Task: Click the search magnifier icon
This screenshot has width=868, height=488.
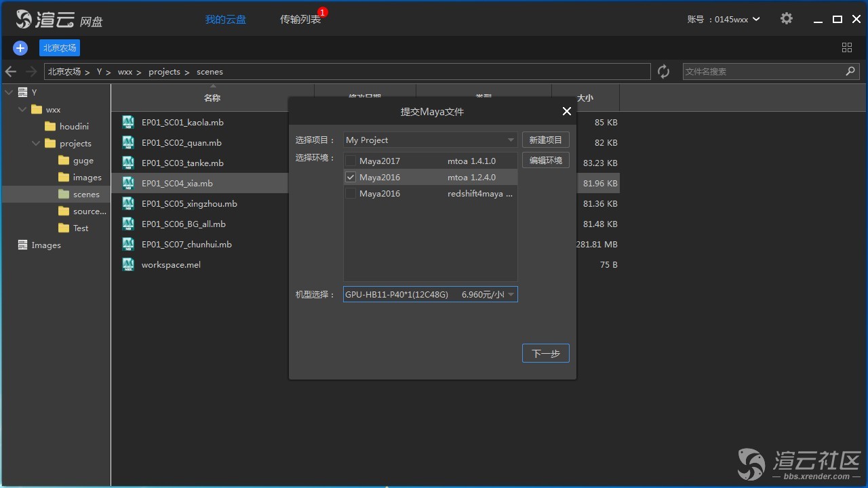Action: 850,71
